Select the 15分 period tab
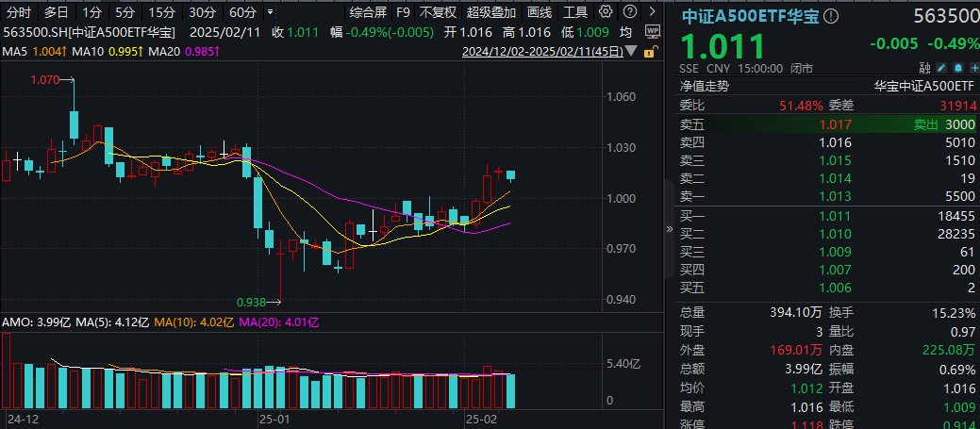Image resolution: width=980 pixels, height=429 pixels. point(161,12)
